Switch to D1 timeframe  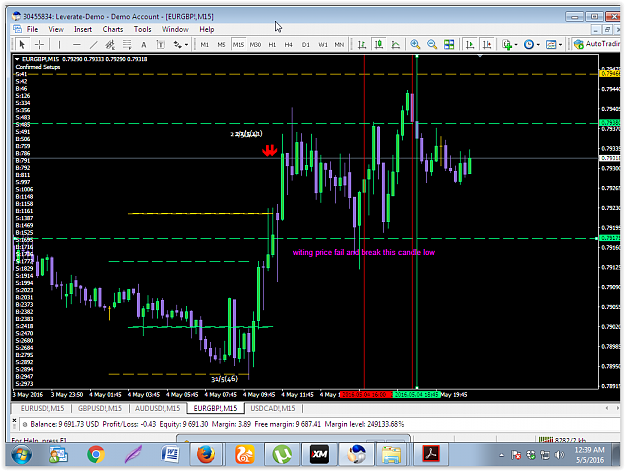[306, 45]
